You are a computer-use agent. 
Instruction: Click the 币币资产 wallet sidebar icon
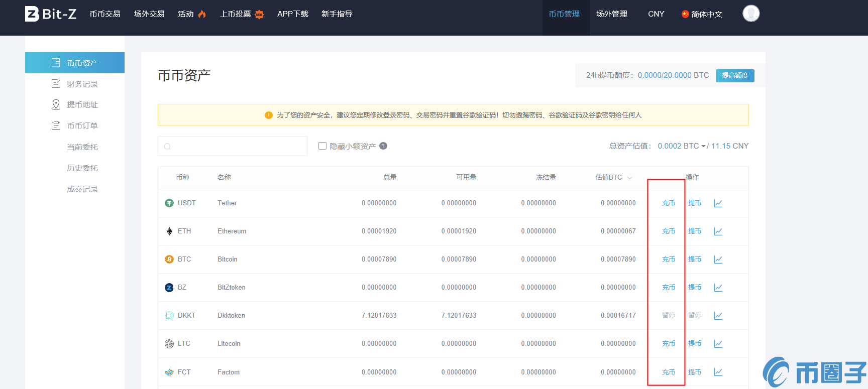point(56,63)
